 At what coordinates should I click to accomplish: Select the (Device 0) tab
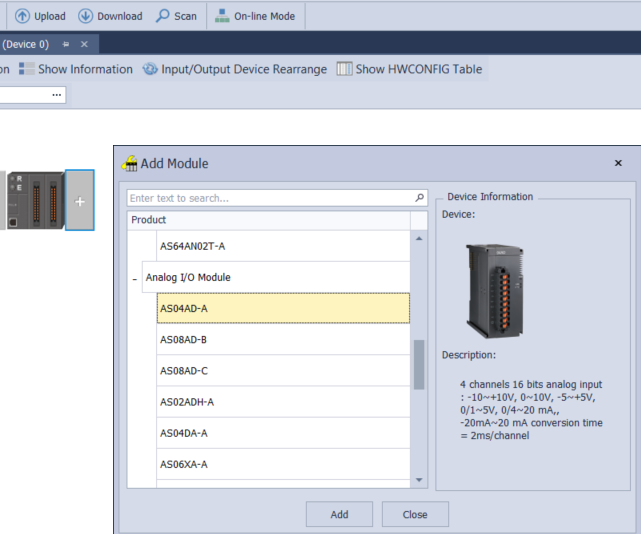(24, 44)
